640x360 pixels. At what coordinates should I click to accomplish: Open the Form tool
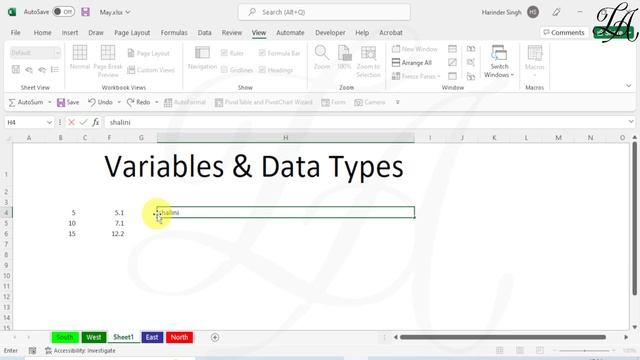[x=333, y=102]
